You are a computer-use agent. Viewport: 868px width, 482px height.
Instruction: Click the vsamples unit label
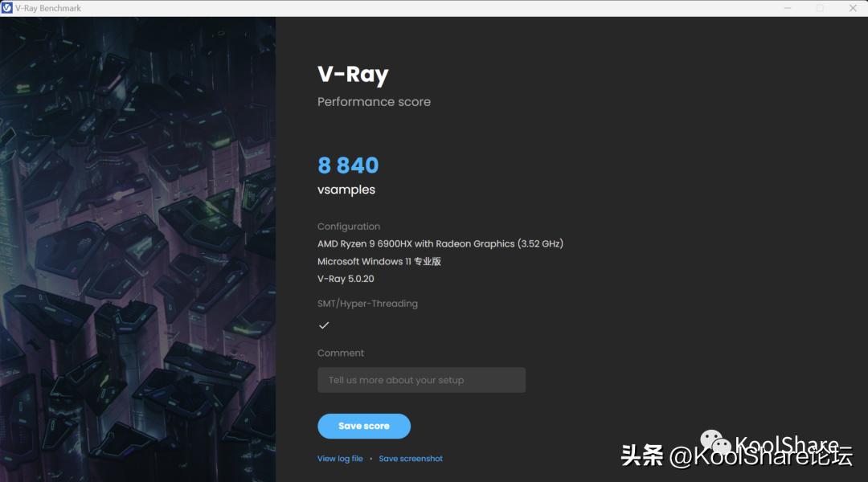click(346, 190)
